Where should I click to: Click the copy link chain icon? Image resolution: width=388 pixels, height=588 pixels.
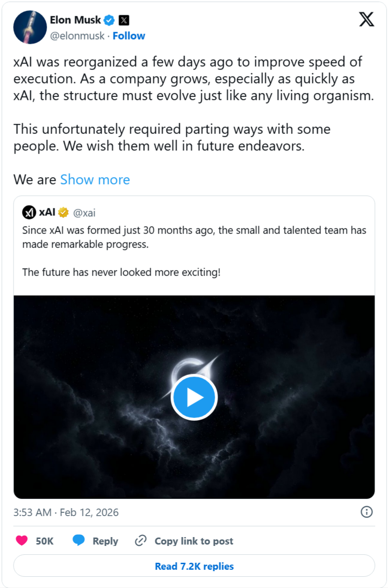tap(141, 541)
